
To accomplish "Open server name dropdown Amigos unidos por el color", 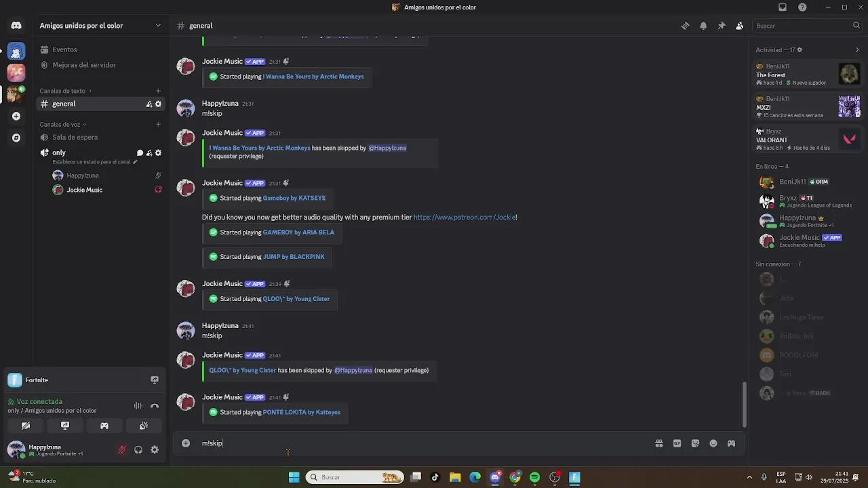I will point(100,26).
